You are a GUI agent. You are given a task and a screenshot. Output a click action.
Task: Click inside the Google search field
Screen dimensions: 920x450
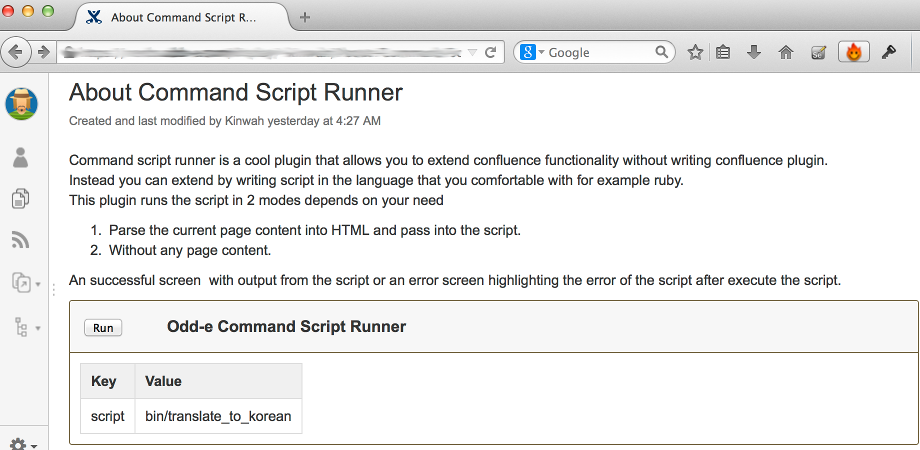(x=598, y=52)
